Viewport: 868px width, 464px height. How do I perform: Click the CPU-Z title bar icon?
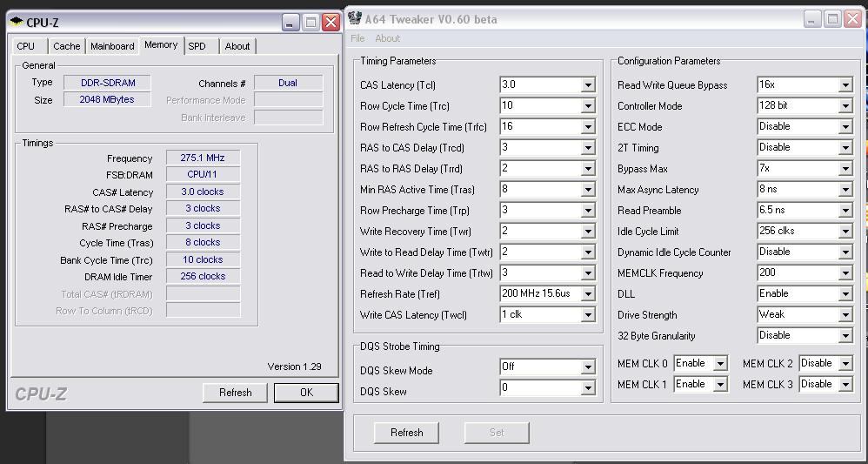click(17, 22)
